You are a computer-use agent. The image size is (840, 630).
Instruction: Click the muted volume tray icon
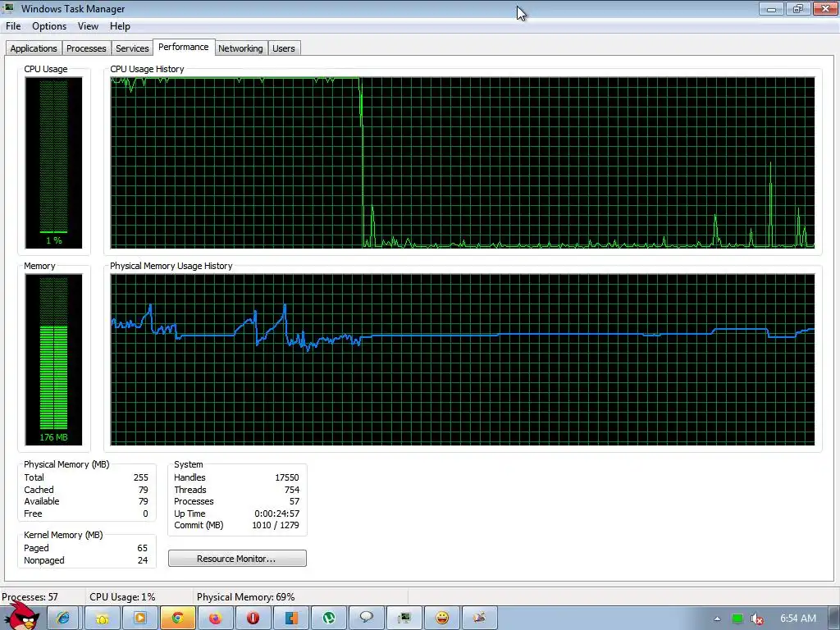[x=757, y=619]
